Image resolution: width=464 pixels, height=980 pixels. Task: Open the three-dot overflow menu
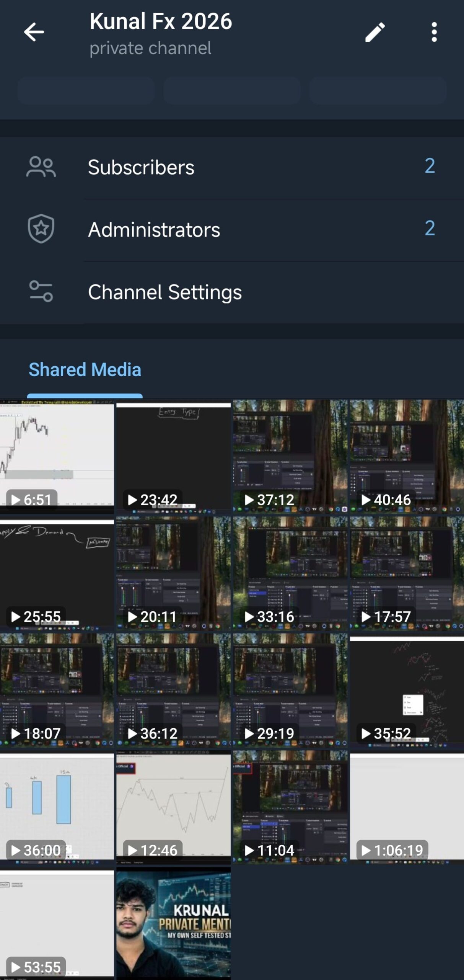tap(434, 32)
